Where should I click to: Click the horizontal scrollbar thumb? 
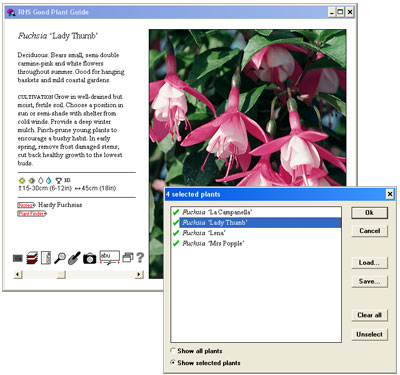point(61,274)
